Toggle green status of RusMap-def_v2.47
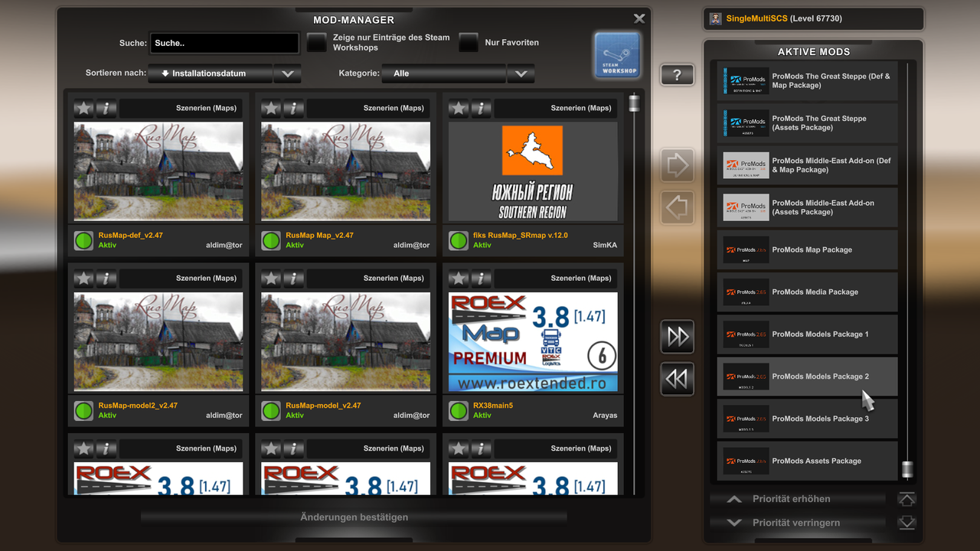This screenshot has width=980, height=551. click(83, 241)
